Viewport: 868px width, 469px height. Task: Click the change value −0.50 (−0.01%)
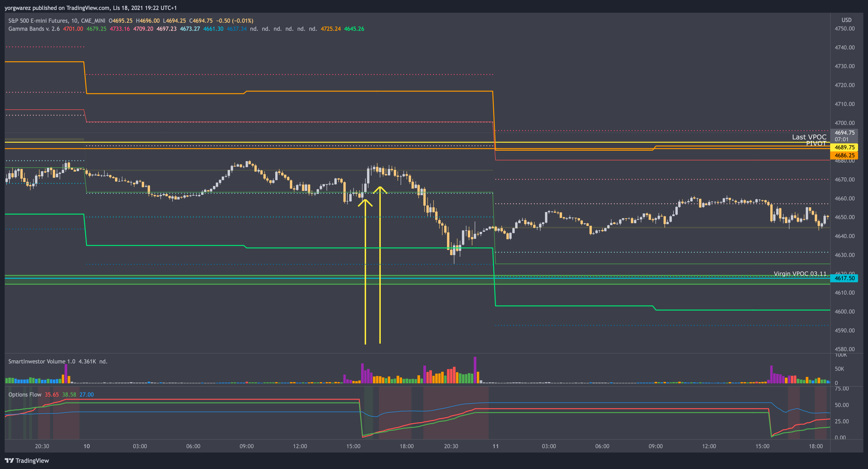click(x=235, y=21)
